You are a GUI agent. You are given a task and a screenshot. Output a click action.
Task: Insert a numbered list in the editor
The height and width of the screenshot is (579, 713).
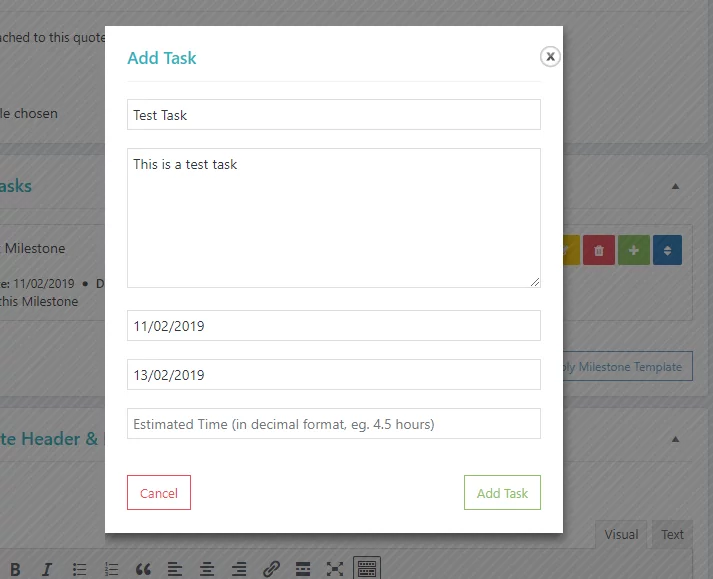point(111,569)
